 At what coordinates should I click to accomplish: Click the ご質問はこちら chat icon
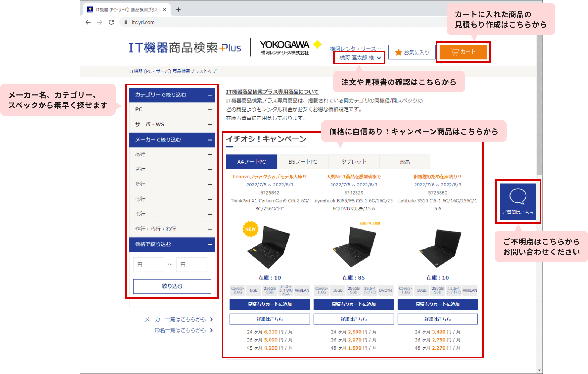tap(518, 202)
